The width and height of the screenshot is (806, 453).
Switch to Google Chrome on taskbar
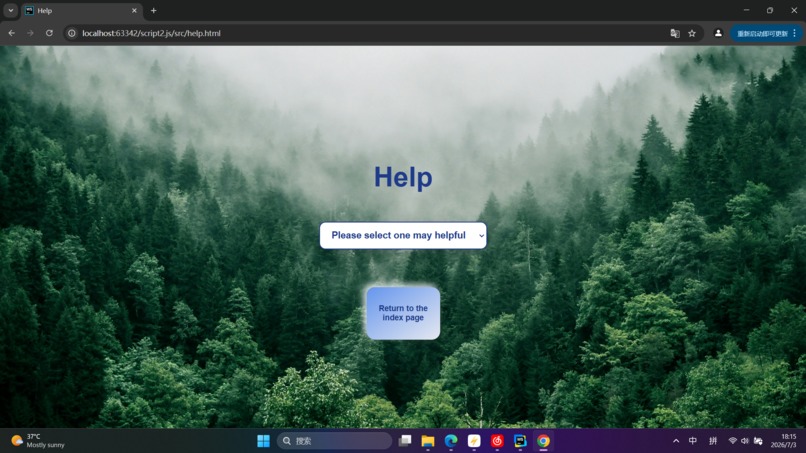coord(543,441)
